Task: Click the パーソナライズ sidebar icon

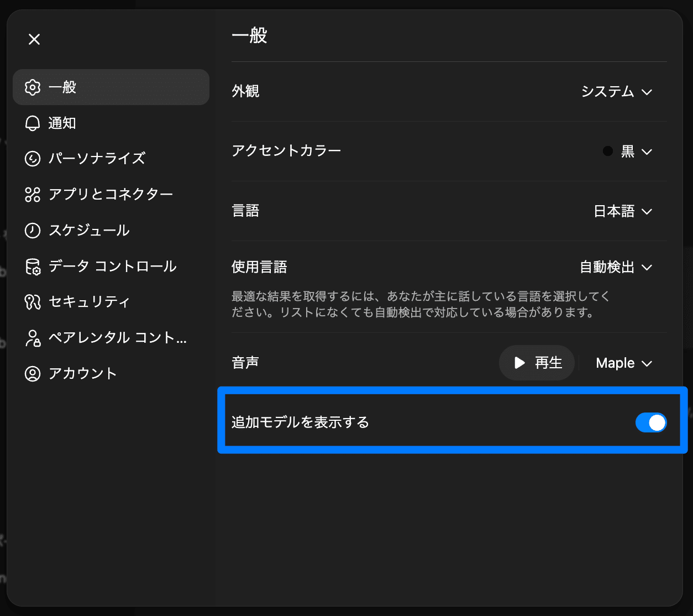Action: (x=33, y=159)
